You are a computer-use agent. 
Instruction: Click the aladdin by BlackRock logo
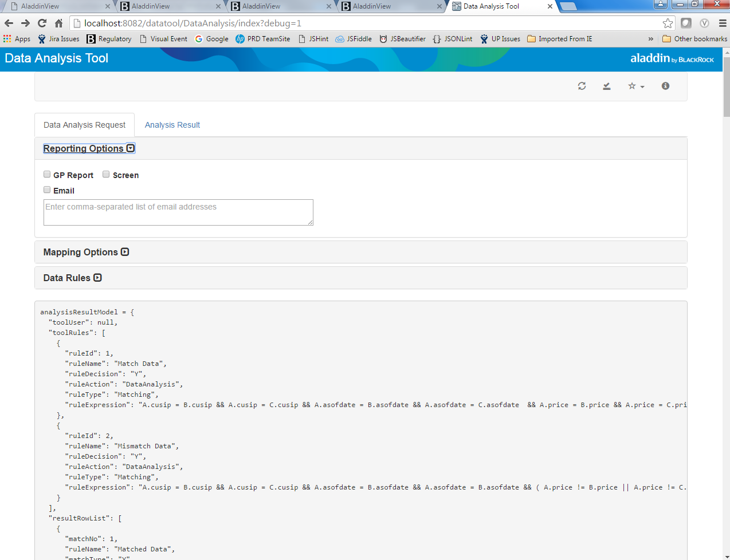pyautogui.click(x=672, y=58)
